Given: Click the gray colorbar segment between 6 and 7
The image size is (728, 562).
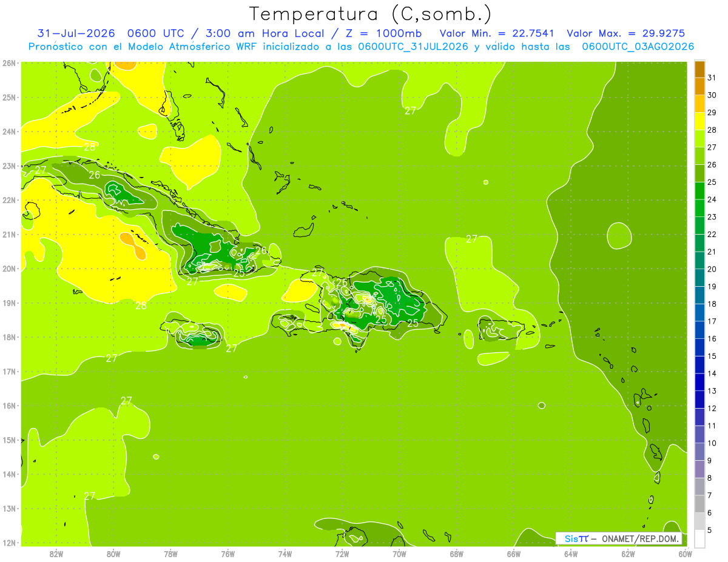Looking at the screenshot, I should (699, 504).
